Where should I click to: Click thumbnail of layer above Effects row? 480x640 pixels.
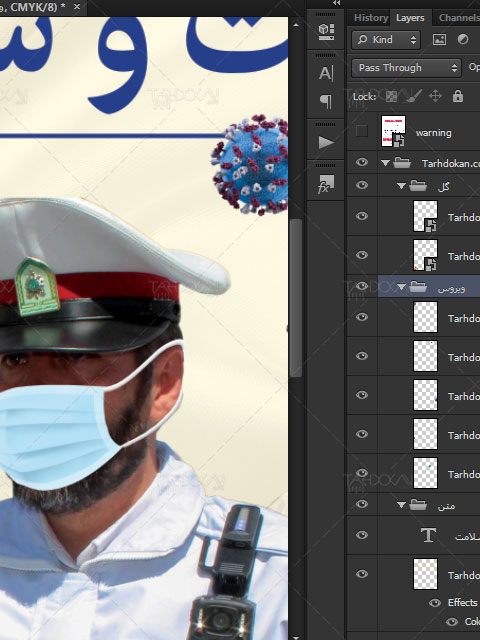point(425,574)
